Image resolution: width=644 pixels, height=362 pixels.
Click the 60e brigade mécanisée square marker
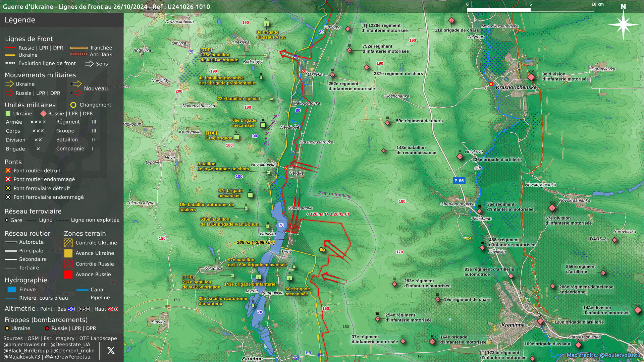click(x=289, y=278)
